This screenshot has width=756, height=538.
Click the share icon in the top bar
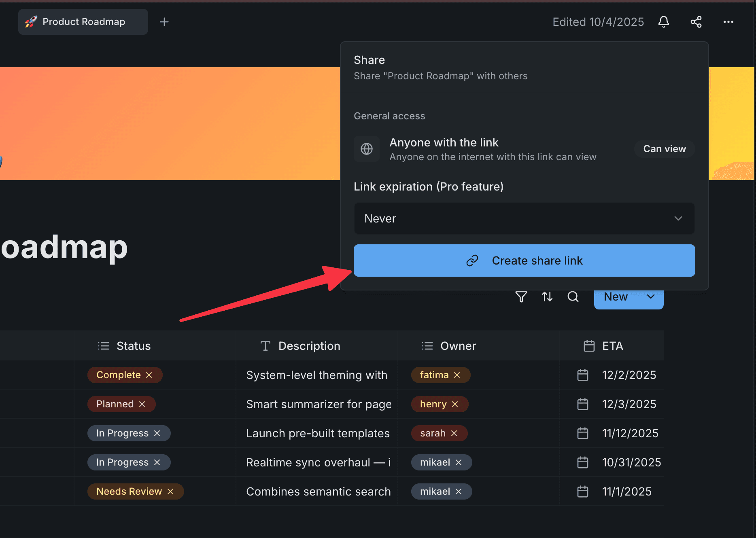[x=696, y=22]
